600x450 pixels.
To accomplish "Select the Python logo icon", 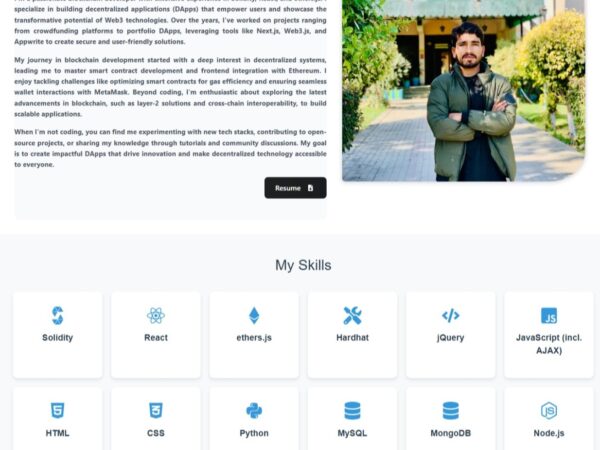I will [x=254, y=411].
